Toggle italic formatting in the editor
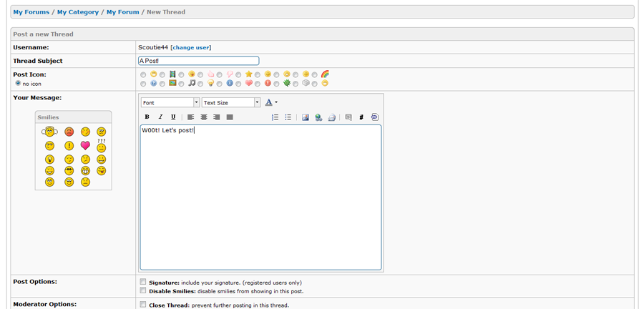The height and width of the screenshot is (309, 644). pos(160,117)
